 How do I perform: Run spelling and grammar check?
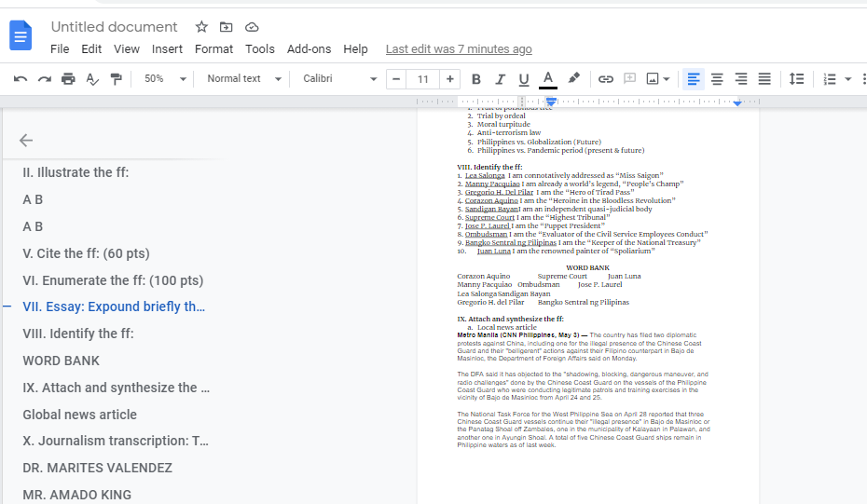92,79
